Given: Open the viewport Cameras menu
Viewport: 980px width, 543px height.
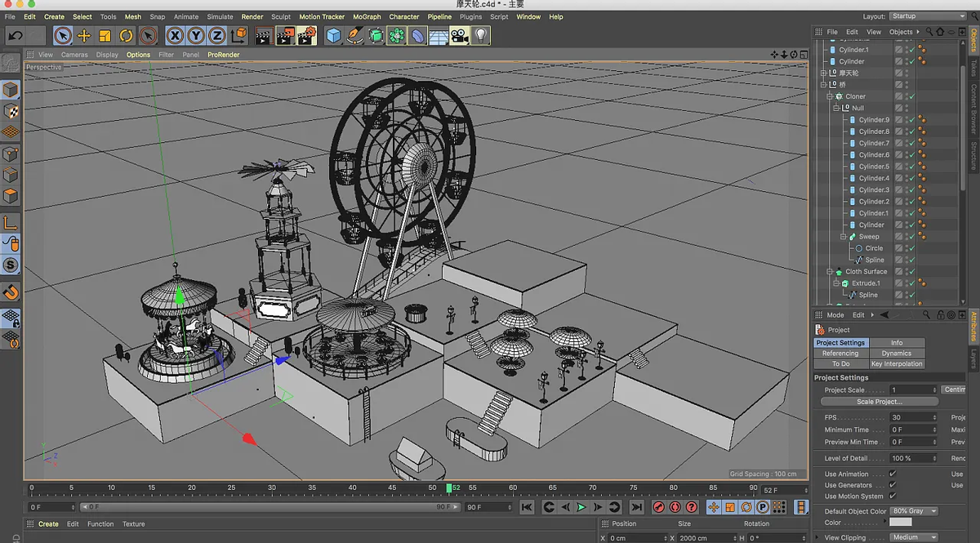Looking at the screenshot, I should [x=74, y=55].
